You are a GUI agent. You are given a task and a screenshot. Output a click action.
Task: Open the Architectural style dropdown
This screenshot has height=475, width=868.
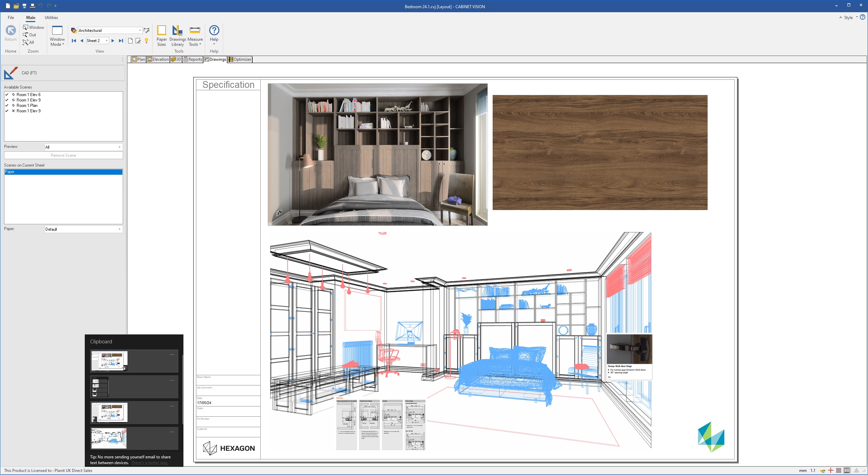pos(140,31)
